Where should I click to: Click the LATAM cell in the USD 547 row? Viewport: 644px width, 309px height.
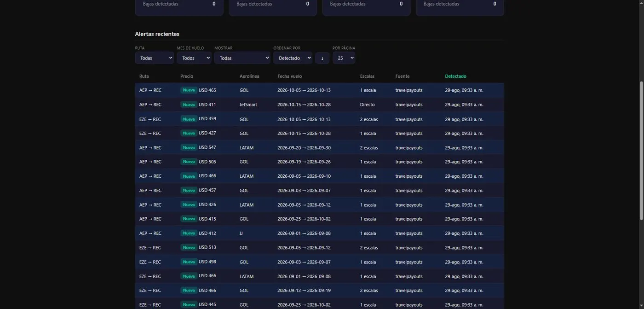point(247,147)
